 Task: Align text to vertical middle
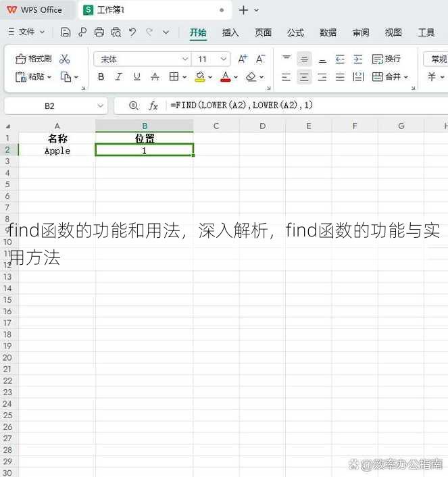coord(304,59)
